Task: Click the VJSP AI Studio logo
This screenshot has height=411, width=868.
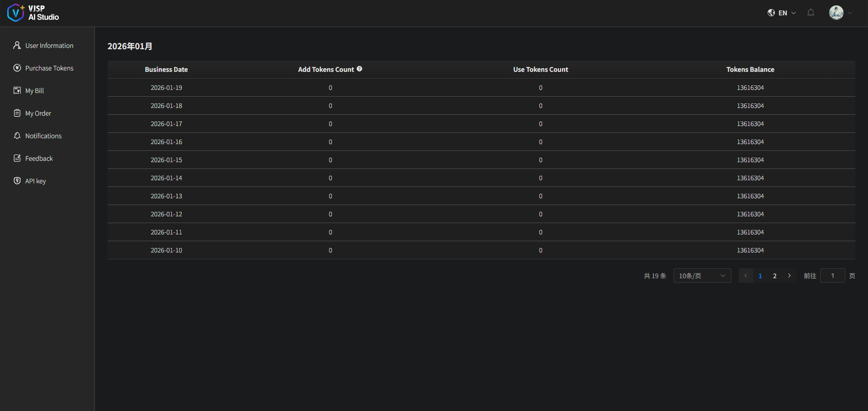Action: pos(33,13)
